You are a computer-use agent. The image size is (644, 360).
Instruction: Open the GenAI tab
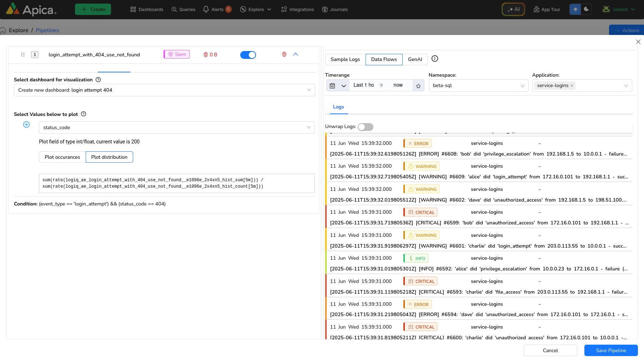pyautogui.click(x=415, y=59)
